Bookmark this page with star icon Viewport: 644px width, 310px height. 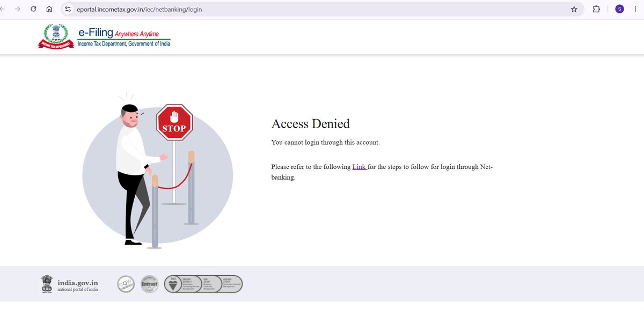574,9
